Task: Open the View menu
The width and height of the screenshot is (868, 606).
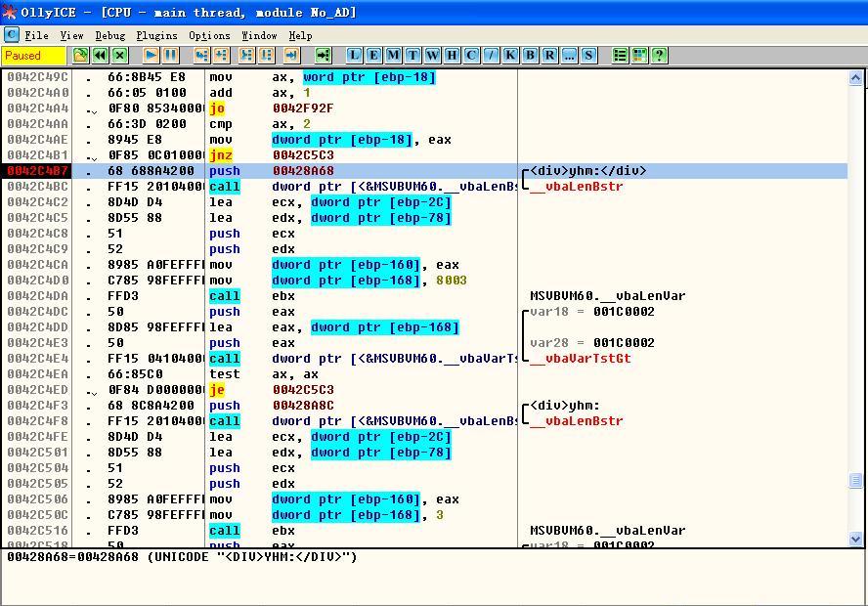Action: 71,35
